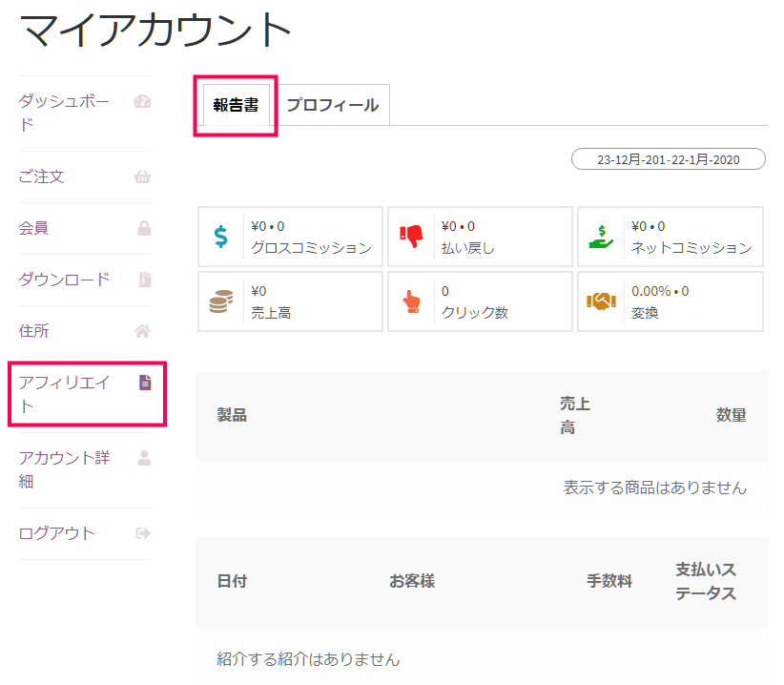Open the date range picker field
This screenshot has width=784, height=685.
(668, 159)
